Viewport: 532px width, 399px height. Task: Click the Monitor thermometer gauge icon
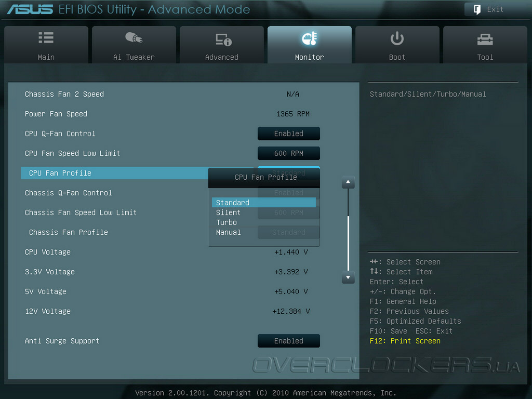pyautogui.click(x=309, y=38)
